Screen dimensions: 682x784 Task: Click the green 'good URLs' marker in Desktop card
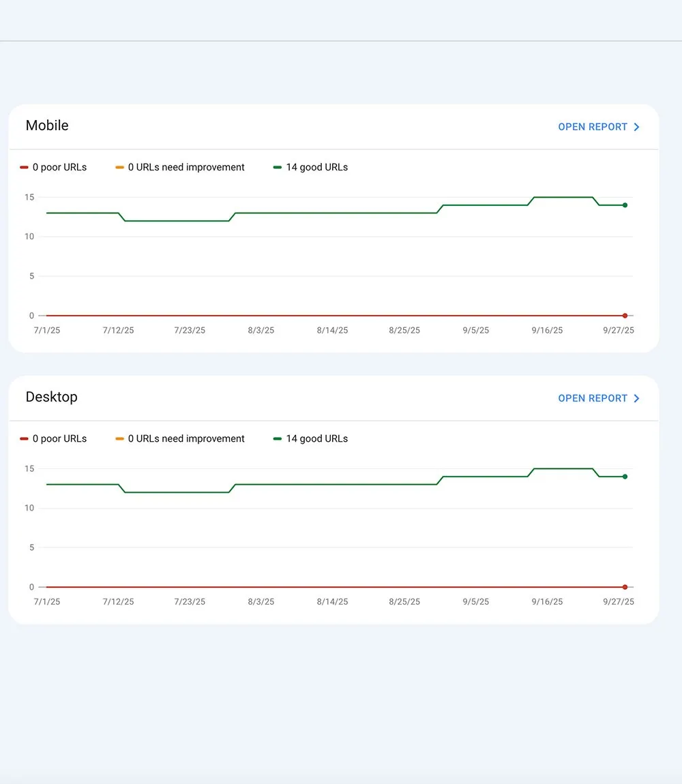(276, 438)
